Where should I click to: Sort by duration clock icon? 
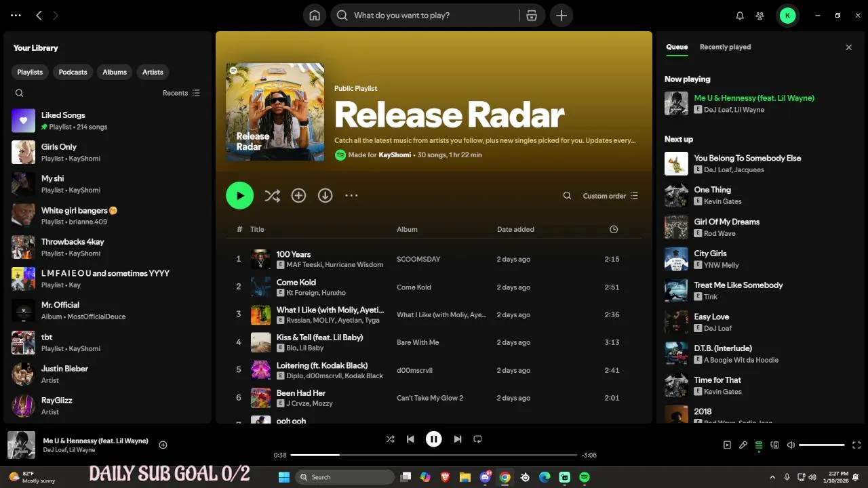tap(614, 229)
